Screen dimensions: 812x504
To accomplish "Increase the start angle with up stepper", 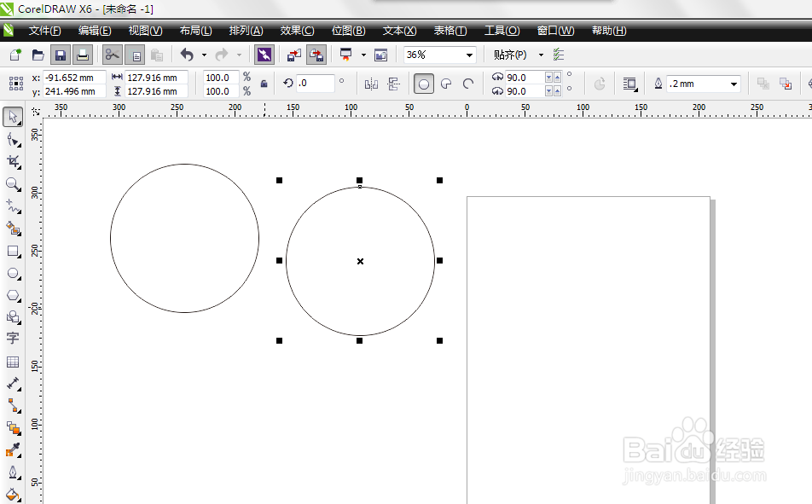I will point(557,78).
